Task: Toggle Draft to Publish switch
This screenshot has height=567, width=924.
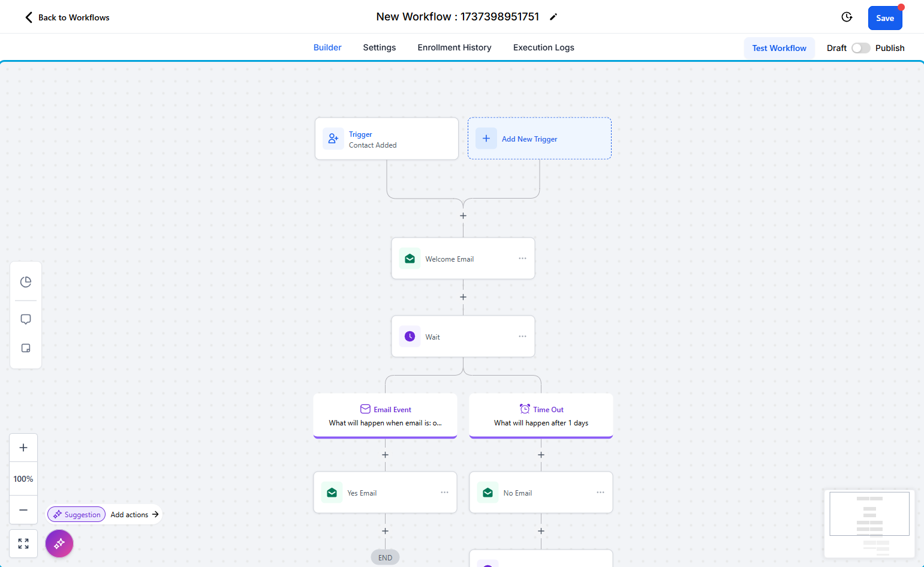Action: (861, 48)
